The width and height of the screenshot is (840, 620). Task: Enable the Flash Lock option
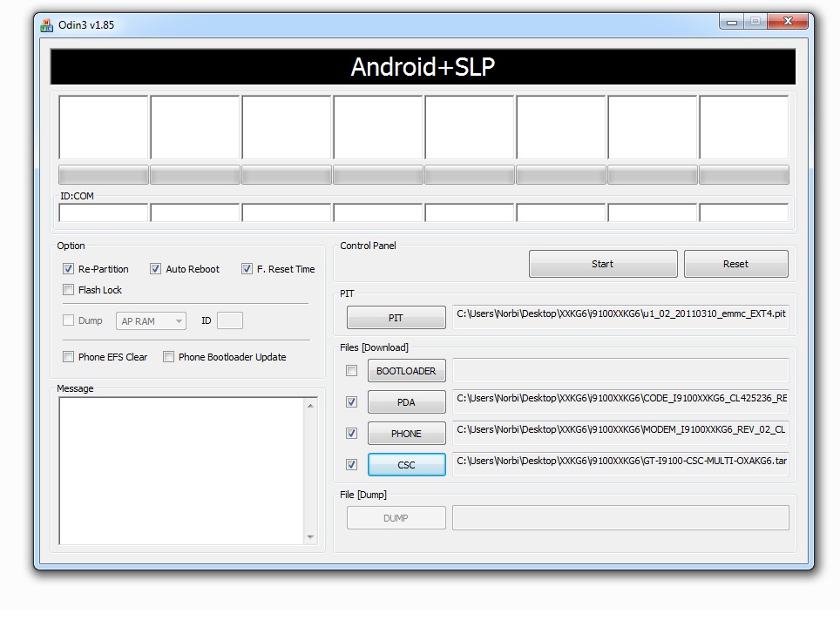click(x=68, y=290)
